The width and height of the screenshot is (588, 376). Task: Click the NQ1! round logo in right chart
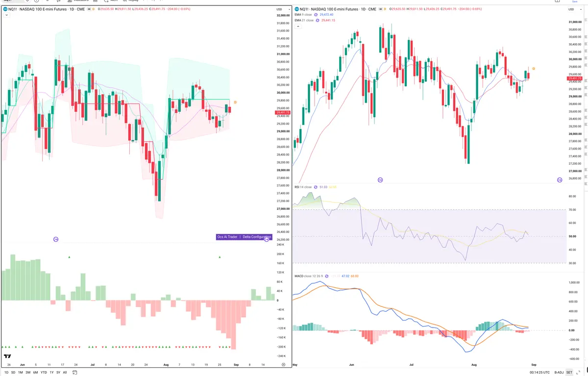tap(296, 9)
